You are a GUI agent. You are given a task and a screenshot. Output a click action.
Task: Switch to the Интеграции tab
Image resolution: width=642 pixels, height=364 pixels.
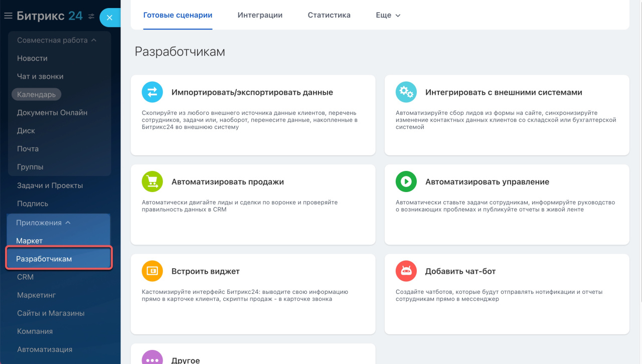[260, 15]
